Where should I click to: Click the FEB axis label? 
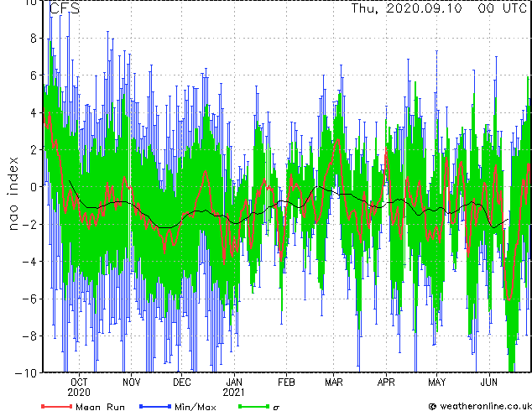[286, 382]
